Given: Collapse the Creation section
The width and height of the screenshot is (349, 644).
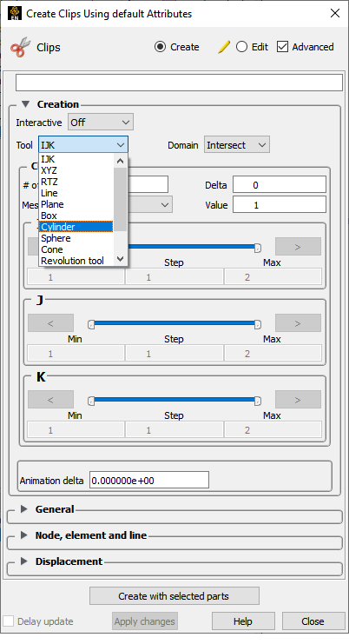Looking at the screenshot, I should [x=25, y=104].
